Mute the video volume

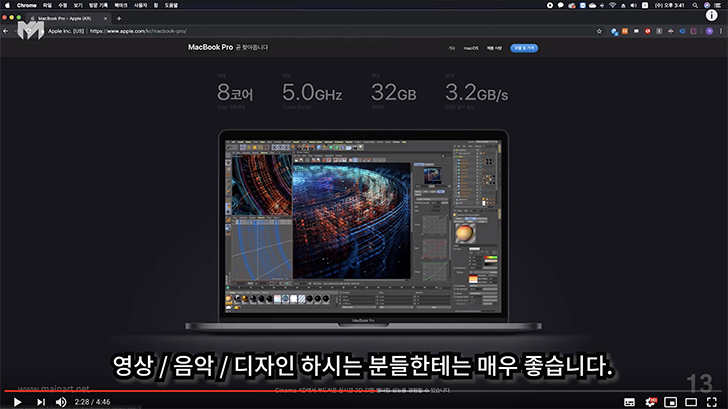61,402
